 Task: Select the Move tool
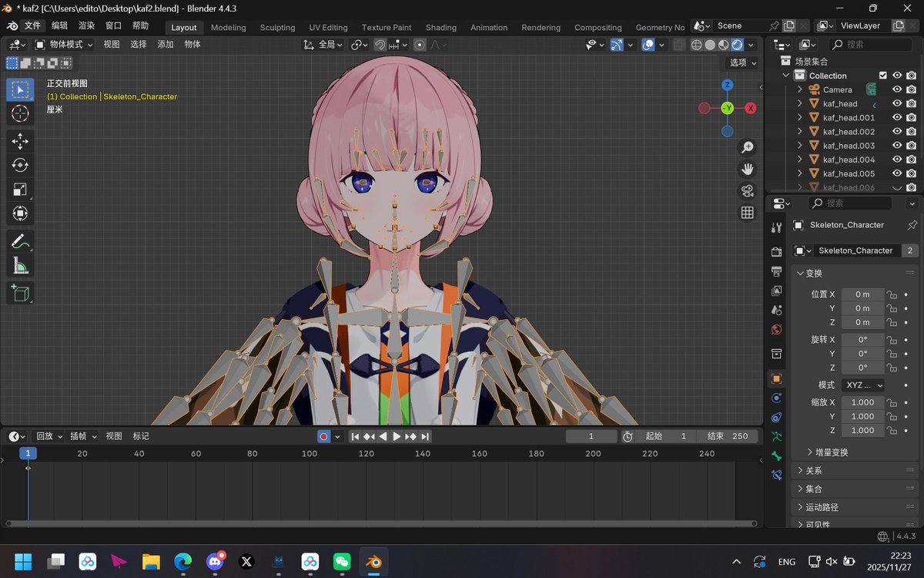[x=20, y=140]
